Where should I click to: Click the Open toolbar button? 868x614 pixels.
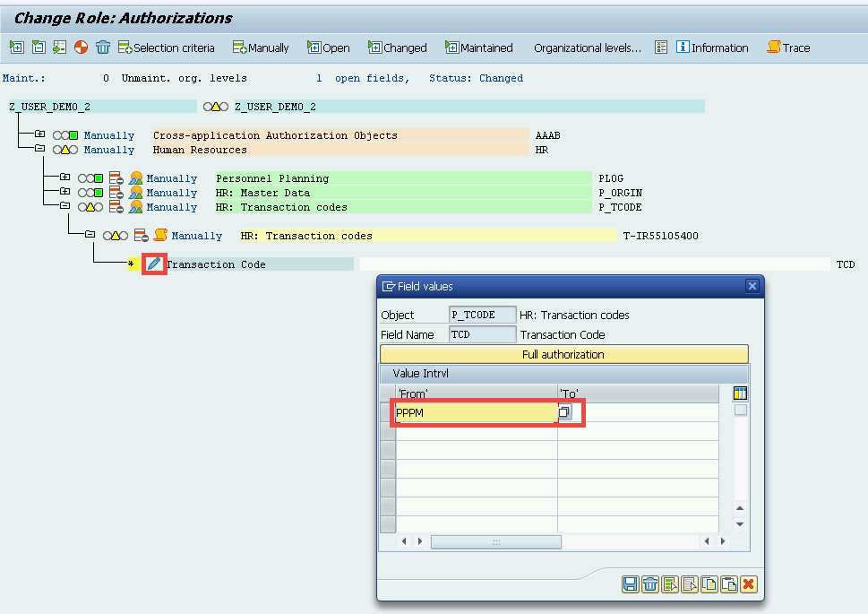[328, 48]
